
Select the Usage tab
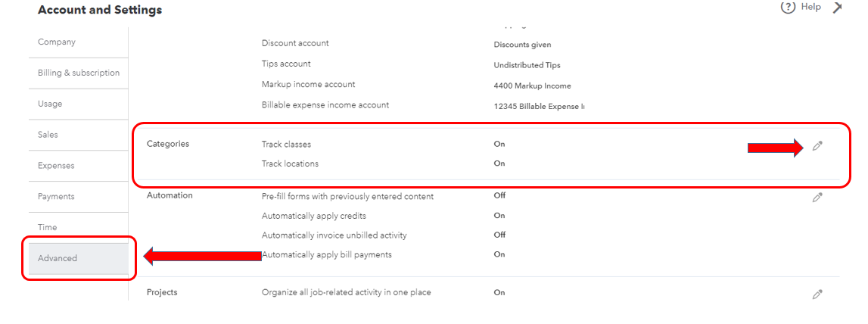coord(50,104)
